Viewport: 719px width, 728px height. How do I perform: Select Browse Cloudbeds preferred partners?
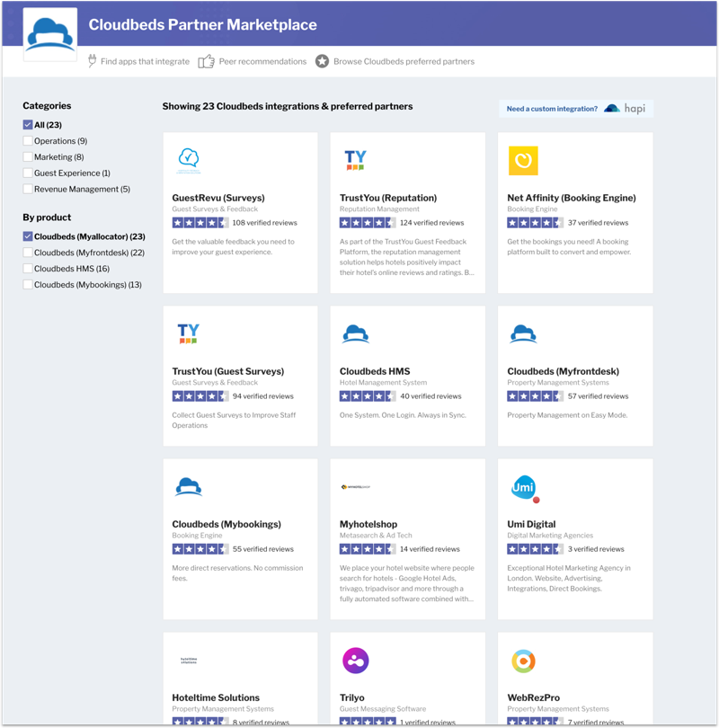pos(404,61)
